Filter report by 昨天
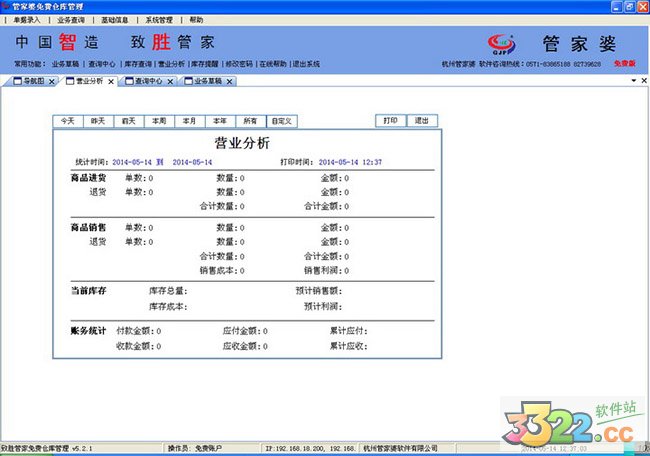This screenshot has height=456, width=650. [x=98, y=121]
